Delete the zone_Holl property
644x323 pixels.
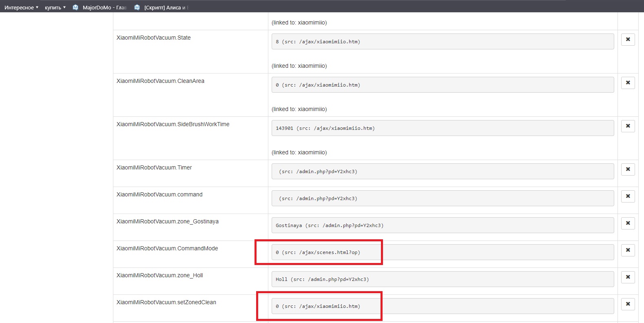point(628,277)
